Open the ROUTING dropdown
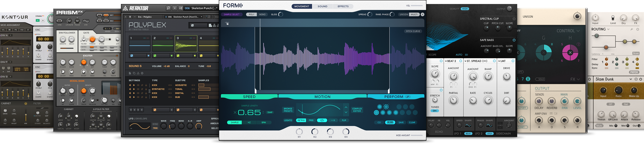 click(x=608, y=29)
